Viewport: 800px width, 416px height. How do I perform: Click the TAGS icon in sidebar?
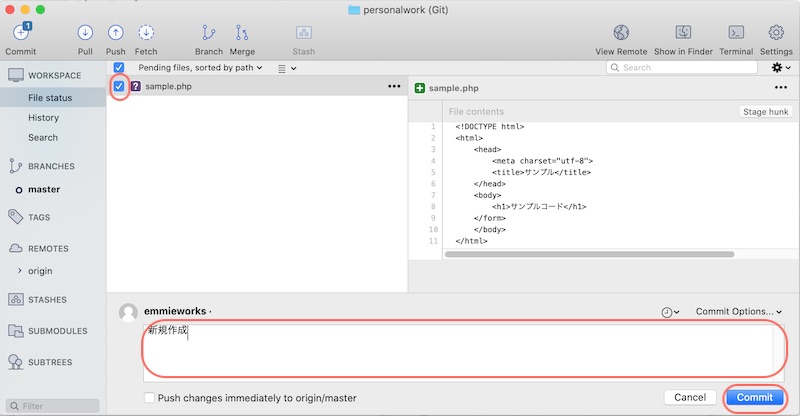click(16, 217)
